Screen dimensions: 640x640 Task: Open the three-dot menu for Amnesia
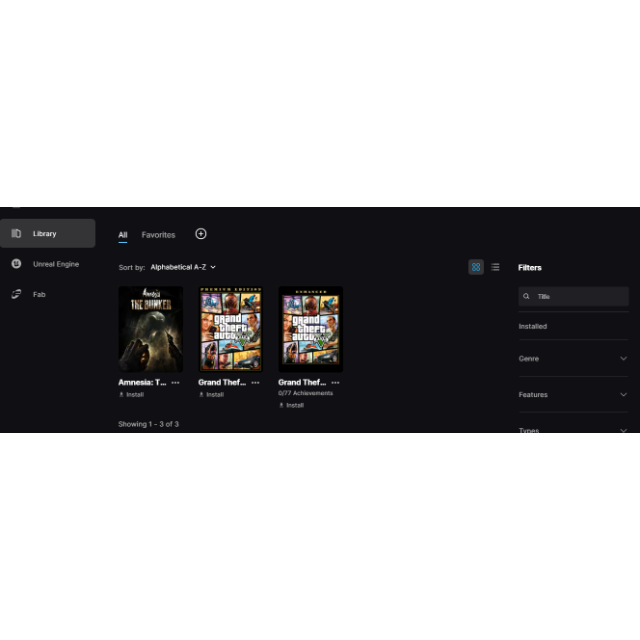click(176, 382)
